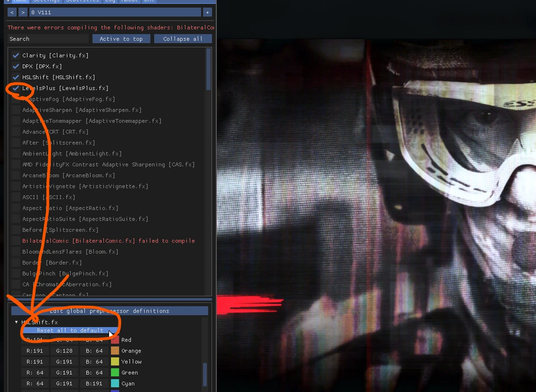Click the next preset arrow button
This screenshot has width=536, height=392.
(x=23, y=12)
